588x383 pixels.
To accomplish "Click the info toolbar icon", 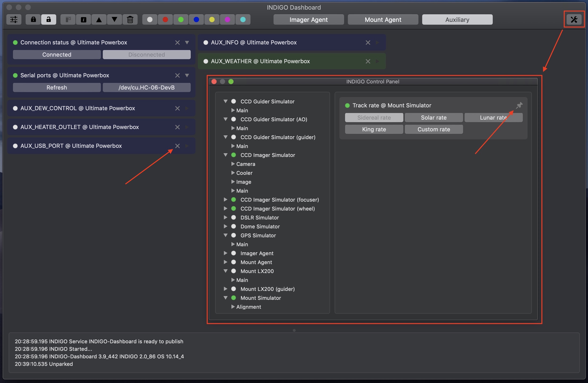I will (83, 20).
